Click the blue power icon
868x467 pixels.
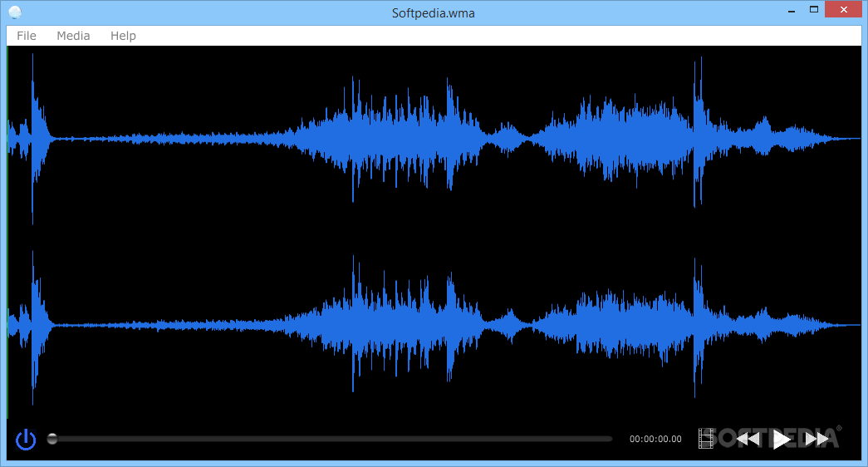pos(26,440)
